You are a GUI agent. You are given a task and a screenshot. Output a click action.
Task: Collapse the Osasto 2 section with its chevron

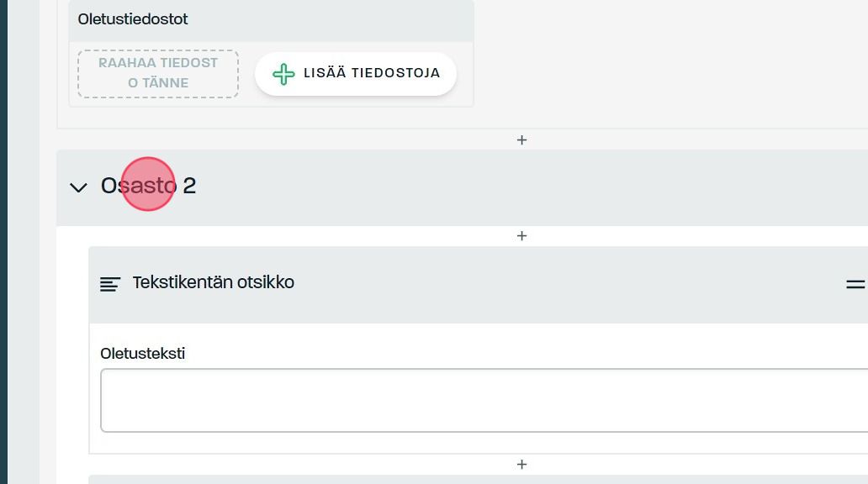78,187
